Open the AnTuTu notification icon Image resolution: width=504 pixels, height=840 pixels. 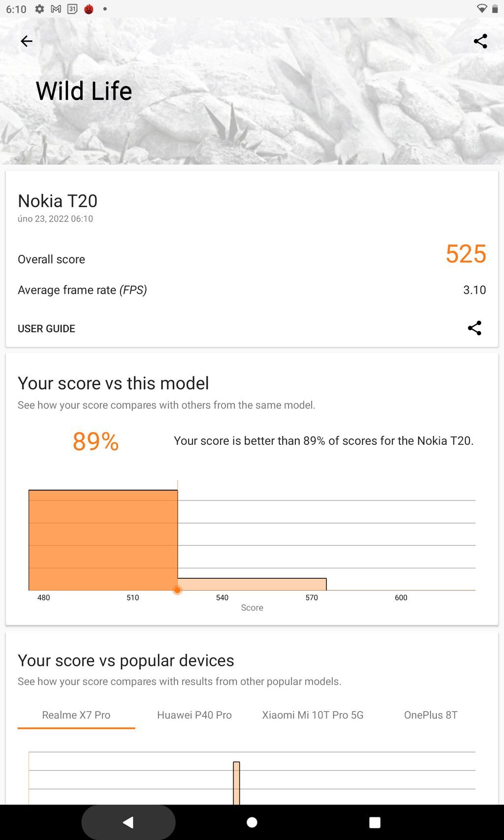[89, 8]
